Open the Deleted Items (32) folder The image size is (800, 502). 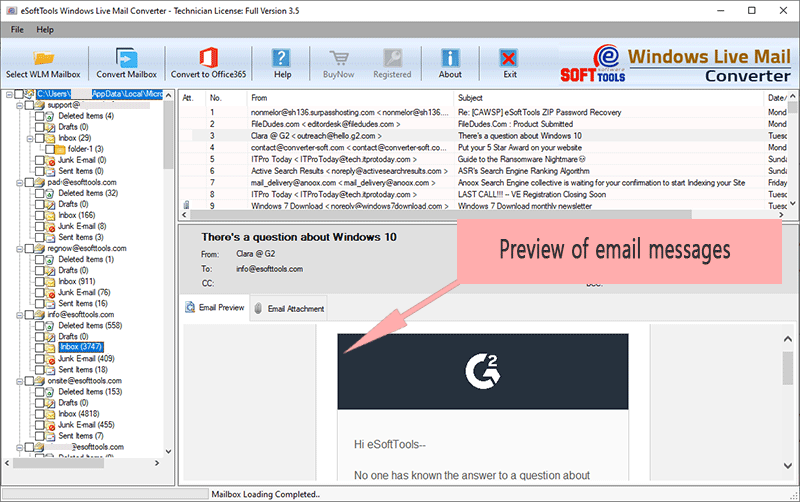pyautogui.click(x=88, y=193)
